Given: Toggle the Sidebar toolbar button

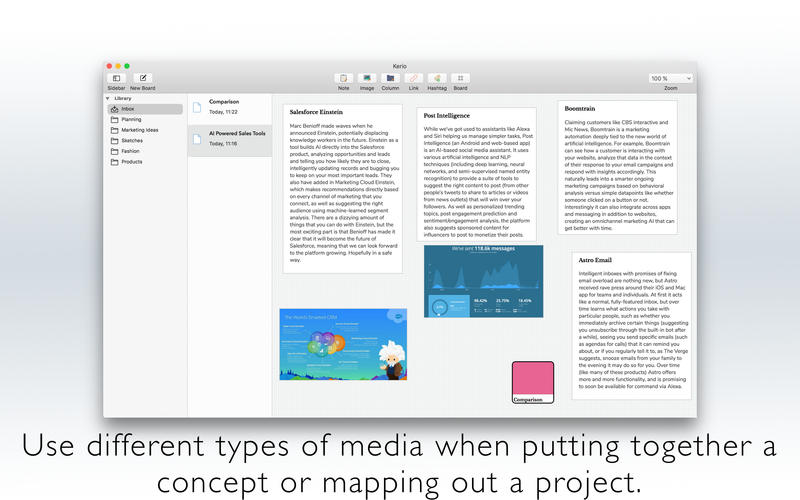Looking at the screenshot, I should point(116,78).
